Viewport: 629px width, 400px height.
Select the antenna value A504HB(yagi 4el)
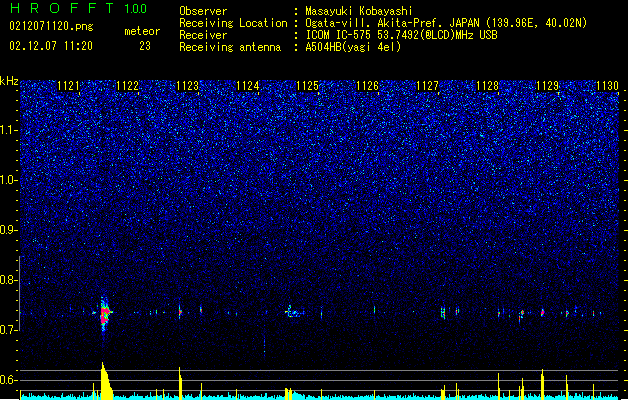click(x=353, y=47)
